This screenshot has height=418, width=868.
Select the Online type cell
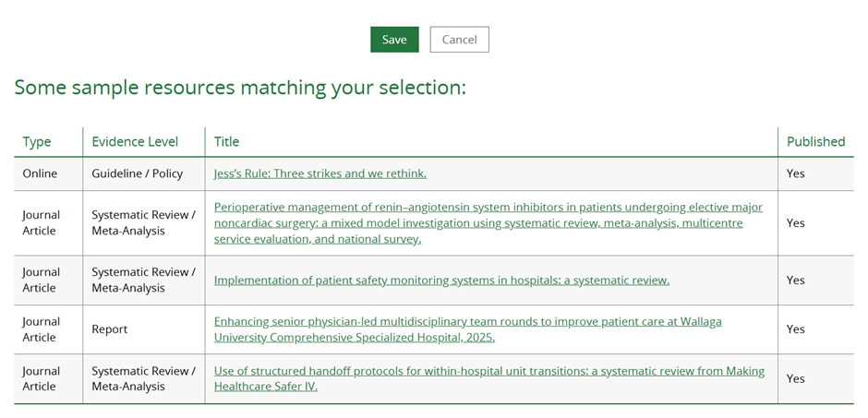click(40, 173)
